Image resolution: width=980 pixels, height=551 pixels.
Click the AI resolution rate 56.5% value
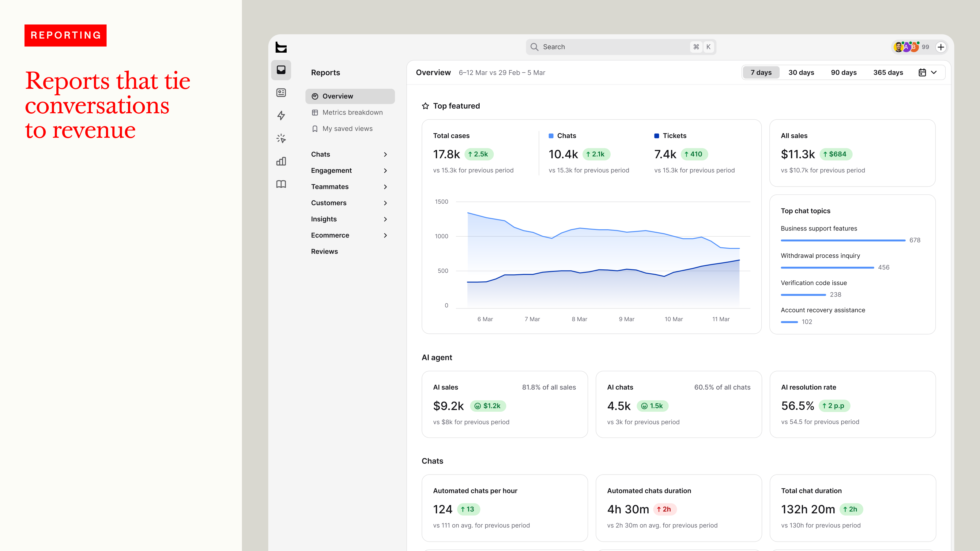pos(797,406)
